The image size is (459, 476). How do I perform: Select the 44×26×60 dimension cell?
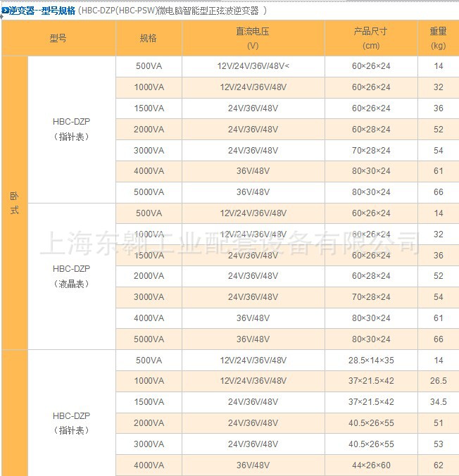(x=371, y=465)
